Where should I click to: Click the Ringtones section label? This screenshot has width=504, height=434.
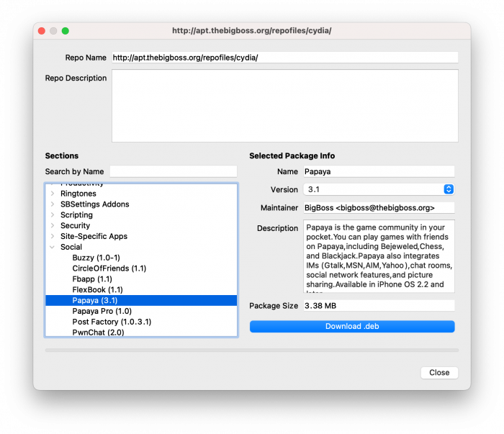click(78, 194)
